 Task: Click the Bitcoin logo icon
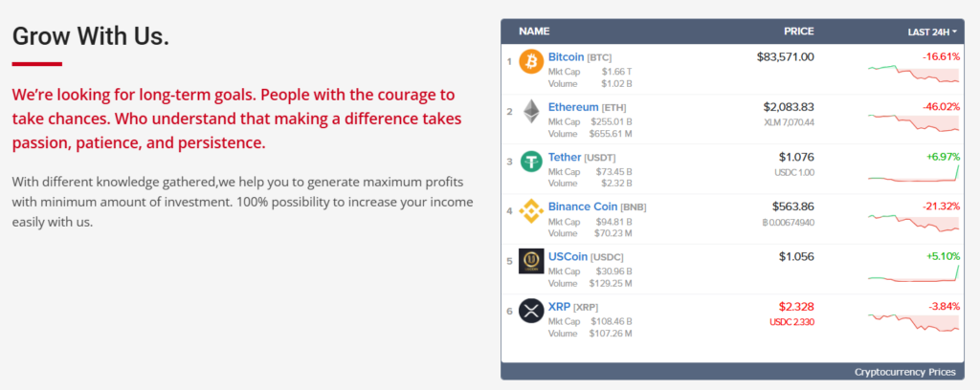[530, 63]
